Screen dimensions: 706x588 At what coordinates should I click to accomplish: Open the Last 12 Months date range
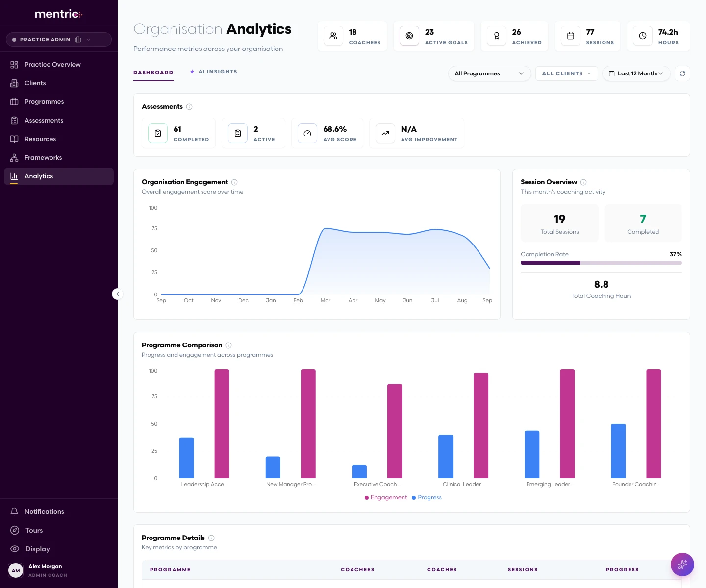[636, 73]
